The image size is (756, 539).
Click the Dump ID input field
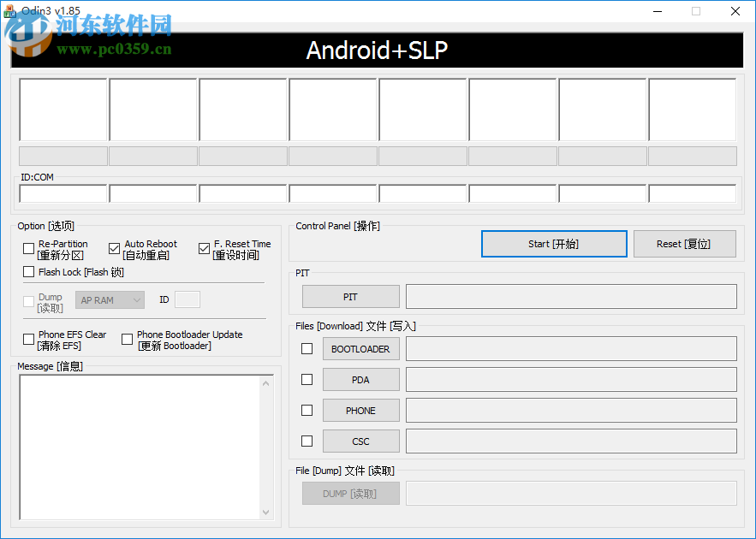[x=187, y=299]
